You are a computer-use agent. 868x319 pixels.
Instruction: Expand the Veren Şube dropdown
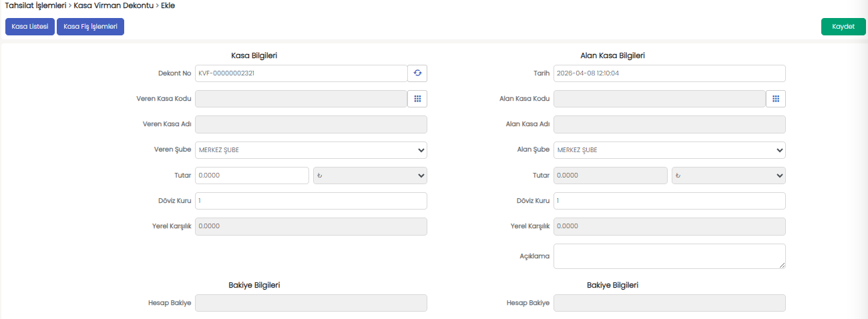point(310,150)
